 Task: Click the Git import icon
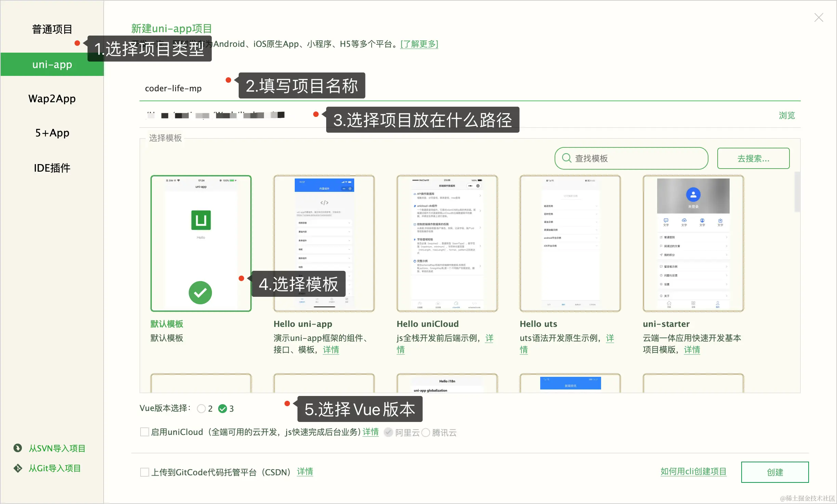coord(17,468)
